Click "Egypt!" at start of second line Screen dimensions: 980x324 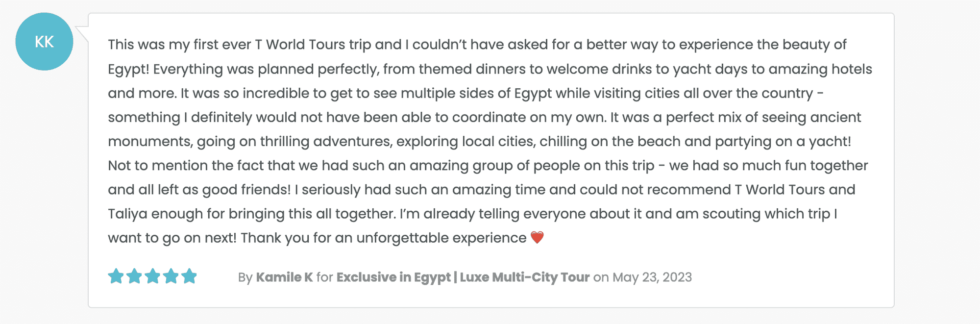pos(128,69)
